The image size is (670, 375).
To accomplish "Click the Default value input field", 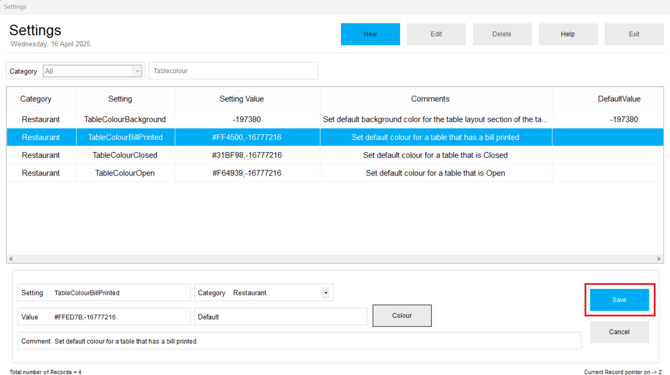I will 281,317.
